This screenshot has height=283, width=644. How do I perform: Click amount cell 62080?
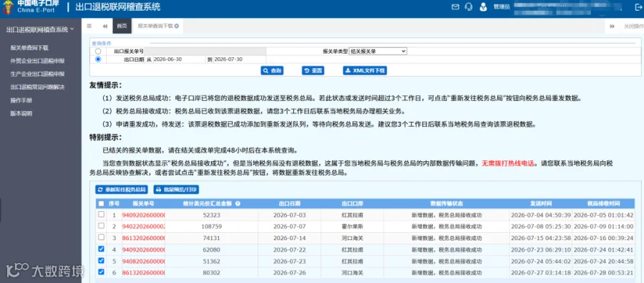pyautogui.click(x=212, y=249)
